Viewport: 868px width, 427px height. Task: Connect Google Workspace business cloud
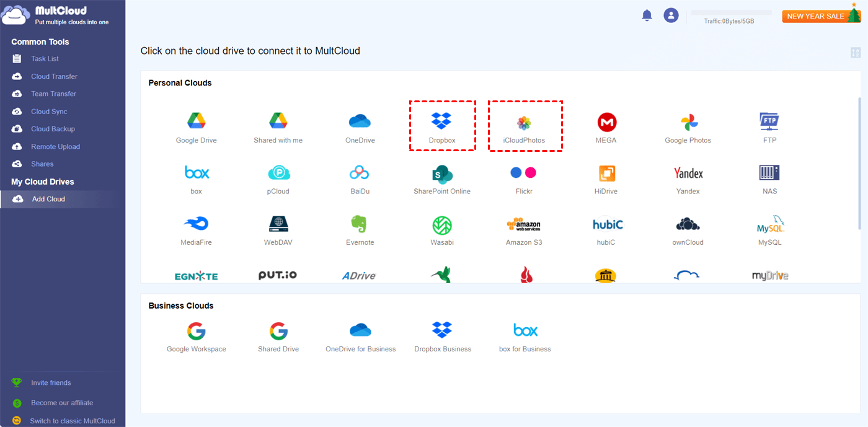196,337
